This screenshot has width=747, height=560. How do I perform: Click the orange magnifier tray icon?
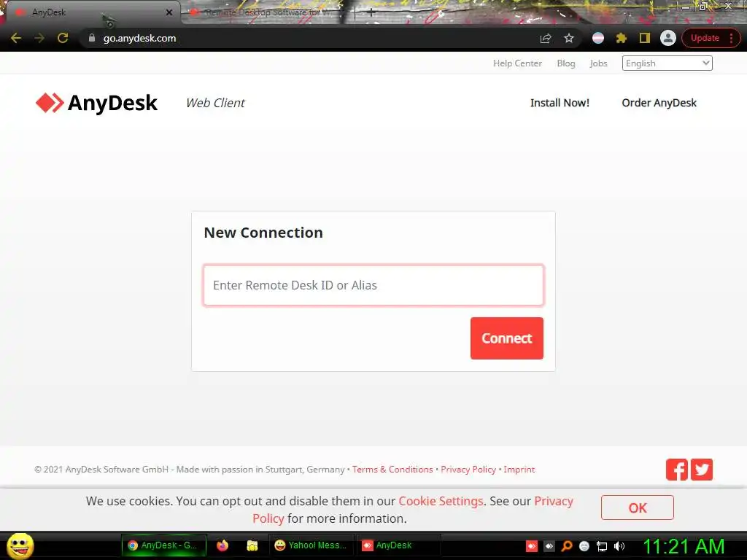[x=566, y=546]
